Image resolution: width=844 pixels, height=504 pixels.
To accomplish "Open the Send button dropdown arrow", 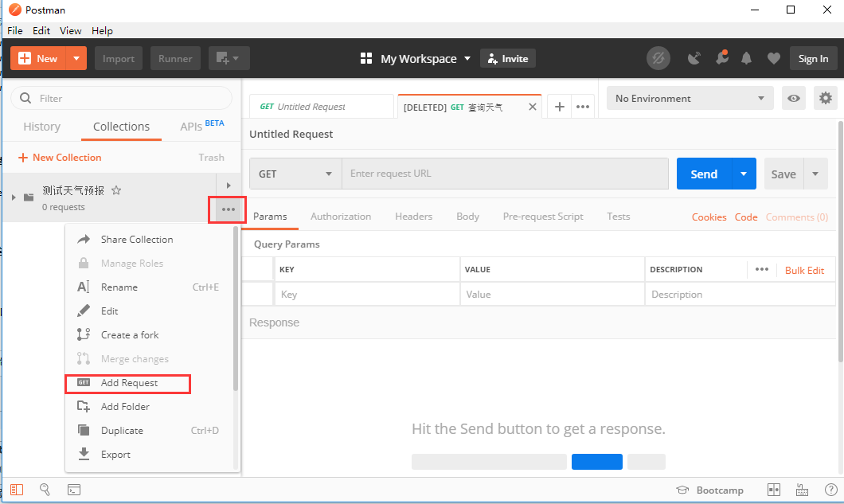I will point(744,174).
